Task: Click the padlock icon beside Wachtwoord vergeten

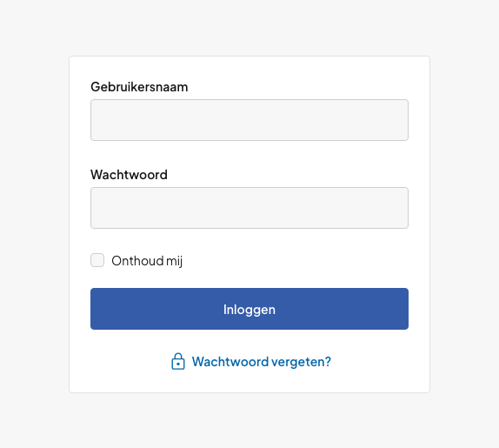Action: 178,361
